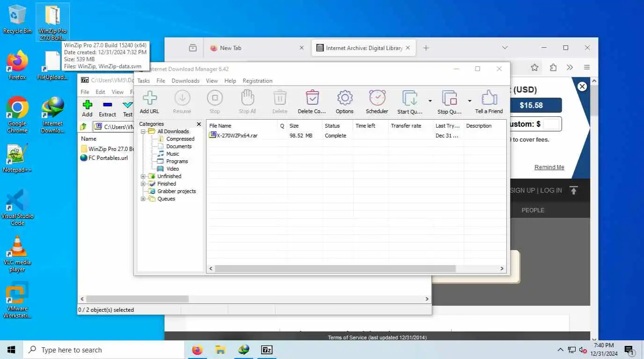Click the Delete trash icon in IDM
This screenshot has height=359, width=644.
[280, 102]
